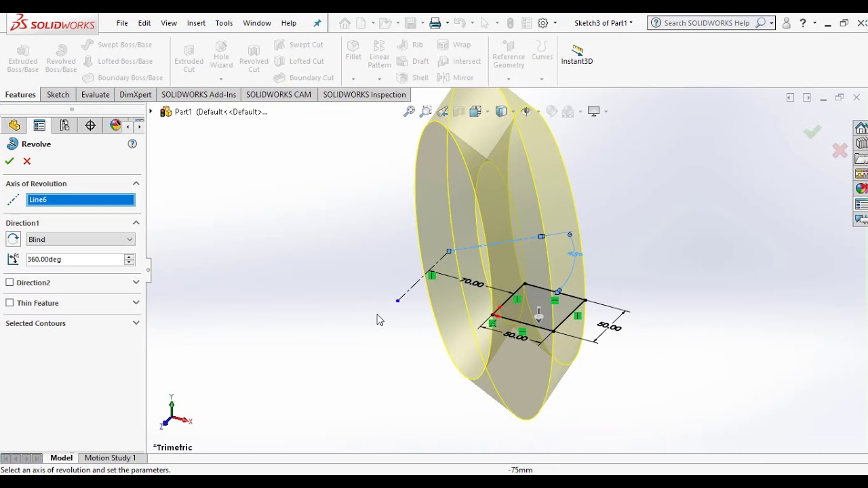The image size is (868, 488).
Task: Collapse the Axis of Revolution section
Action: (136, 184)
